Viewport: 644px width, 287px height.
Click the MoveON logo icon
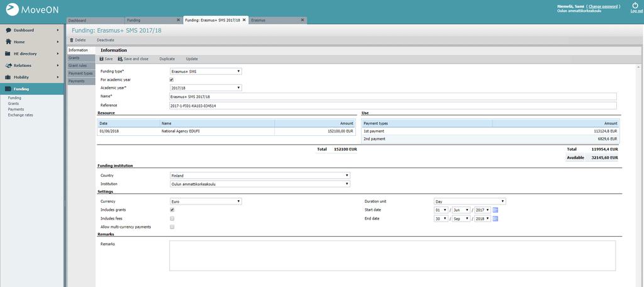coord(13,9)
